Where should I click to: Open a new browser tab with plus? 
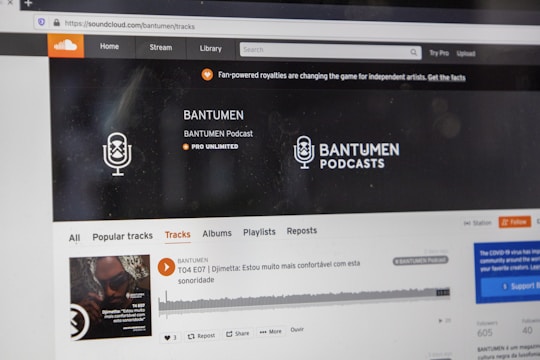[x=28, y=3]
